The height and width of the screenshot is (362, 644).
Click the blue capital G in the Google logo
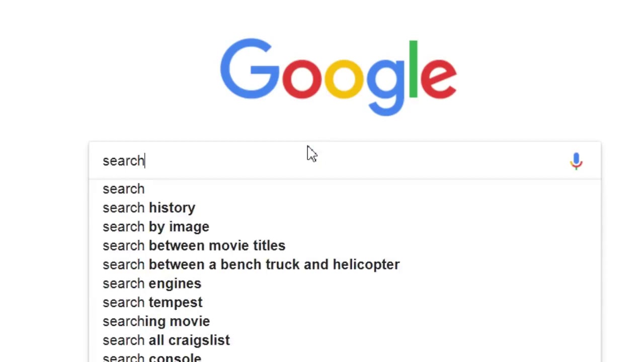pos(250,69)
